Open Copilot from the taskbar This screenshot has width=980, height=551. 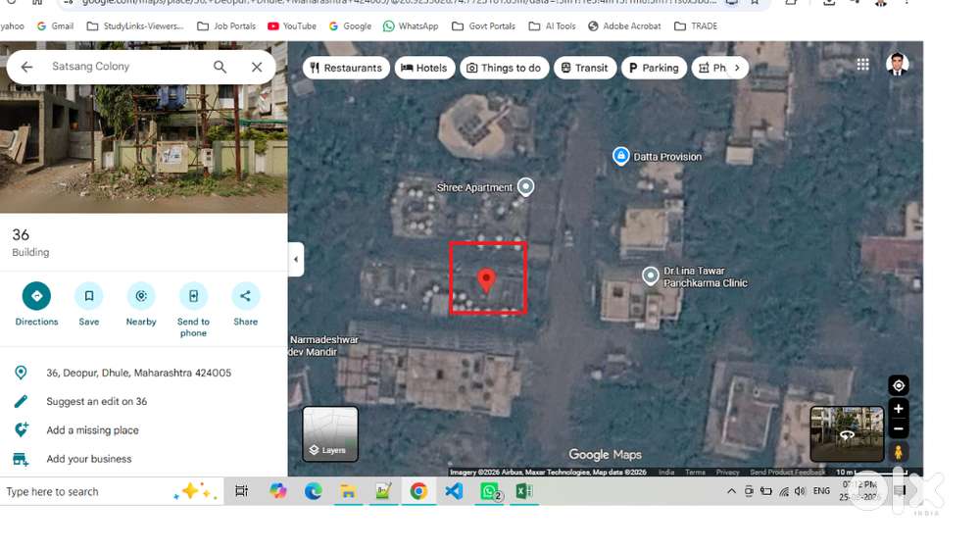pyautogui.click(x=278, y=491)
